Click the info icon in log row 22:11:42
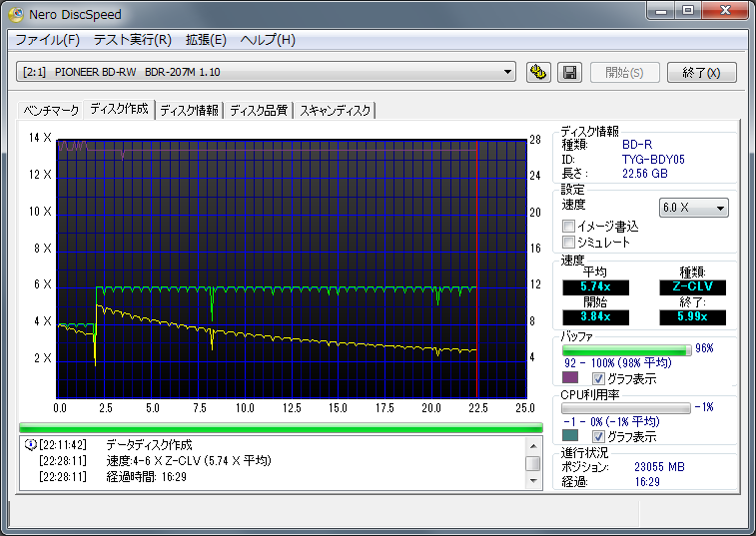The width and height of the screenshot is (756, 536). pyautogui.click(x=30, y=444)
